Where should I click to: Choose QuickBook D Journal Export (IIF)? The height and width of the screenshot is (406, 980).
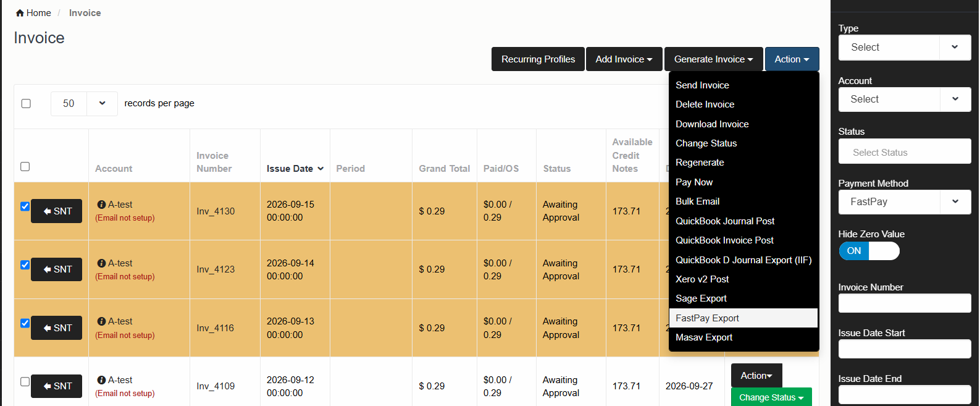pyautogui.click(x=743, y=260)
